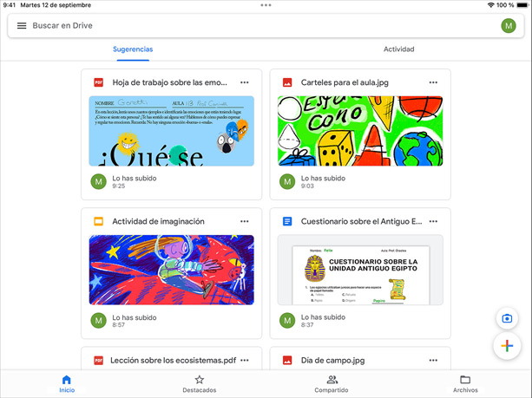This screenshot has width=532, height=398.
Task: Open Destacados starred section
Action: pyautogui.click(x=199, y=383)
